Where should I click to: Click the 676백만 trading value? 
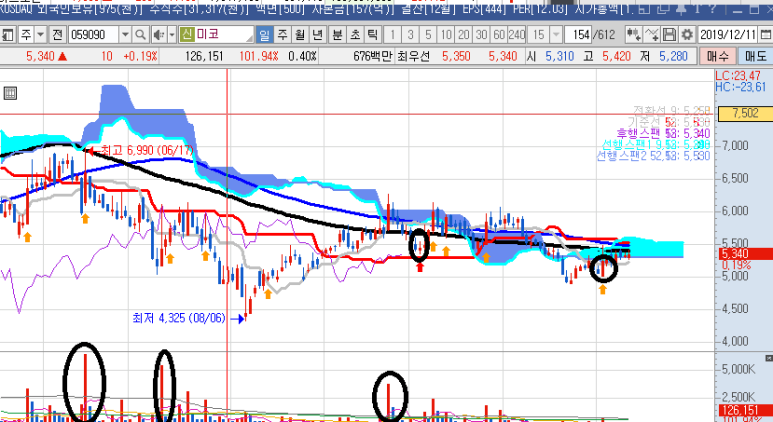point(373,56)
